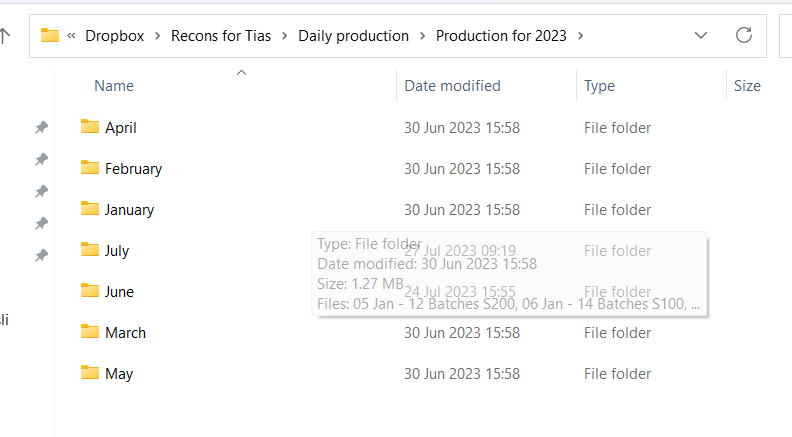Click the first pinned quick access item

click(x=41, y=127)
